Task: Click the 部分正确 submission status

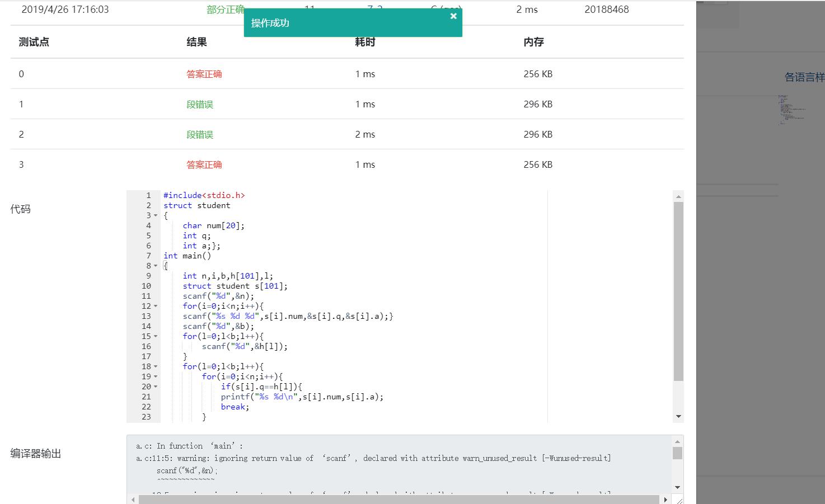Action: click(x=225, y=10)
